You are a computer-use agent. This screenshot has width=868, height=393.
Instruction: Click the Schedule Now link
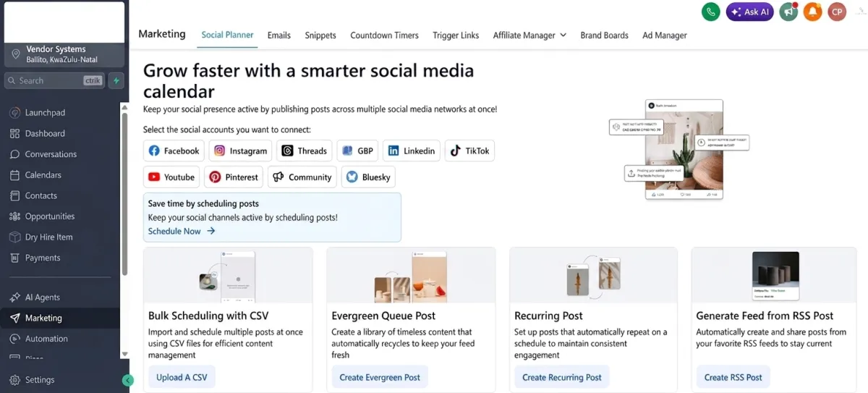point(182,231)
